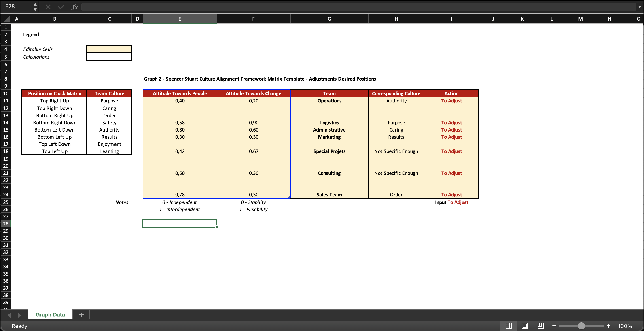Click the Legend heading cell
The image size is (644, 331).
(x=31, y=34)
